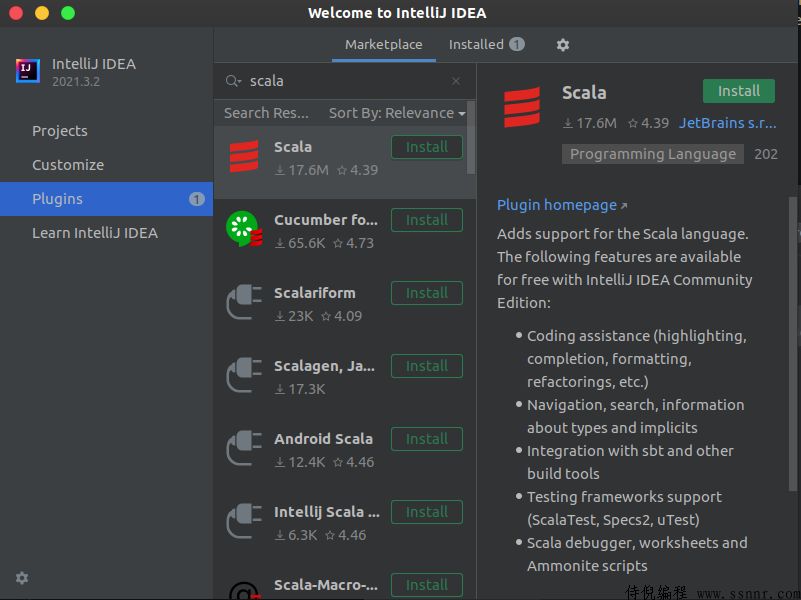
Task: Click the 2021.3.2 version text
Action: coord(76,82)
